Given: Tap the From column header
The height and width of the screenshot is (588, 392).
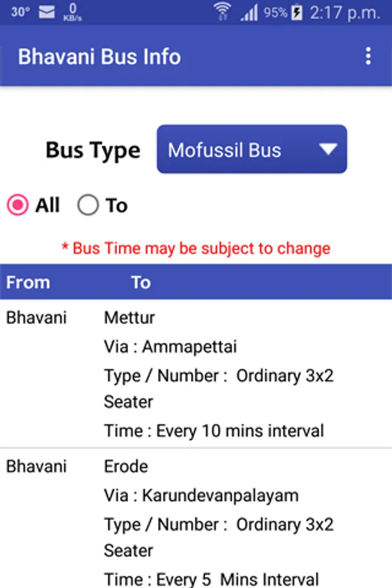Looking at the screenshot, I should coord(28,282).
